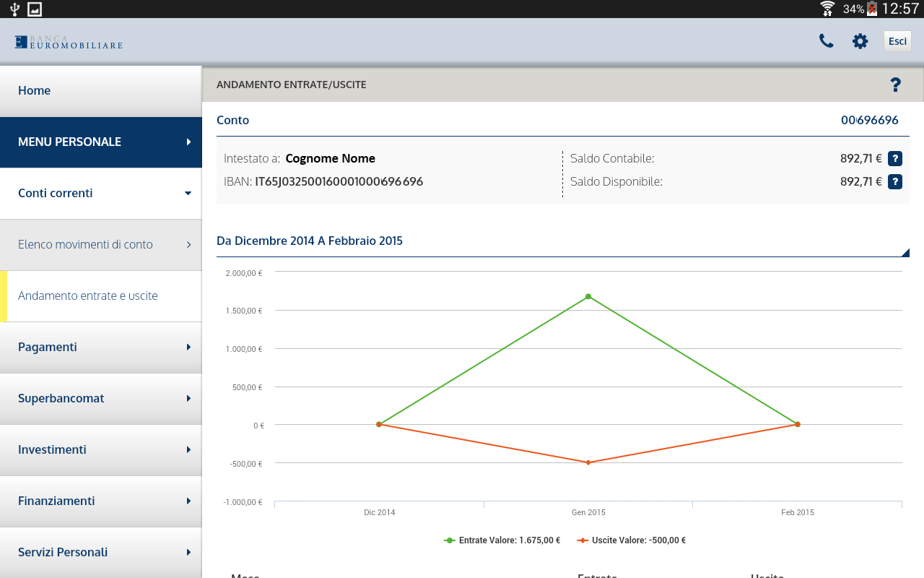Toggle Entrate Valore series in legend
This screenshot has width=924, height=578.
[502, 540]
